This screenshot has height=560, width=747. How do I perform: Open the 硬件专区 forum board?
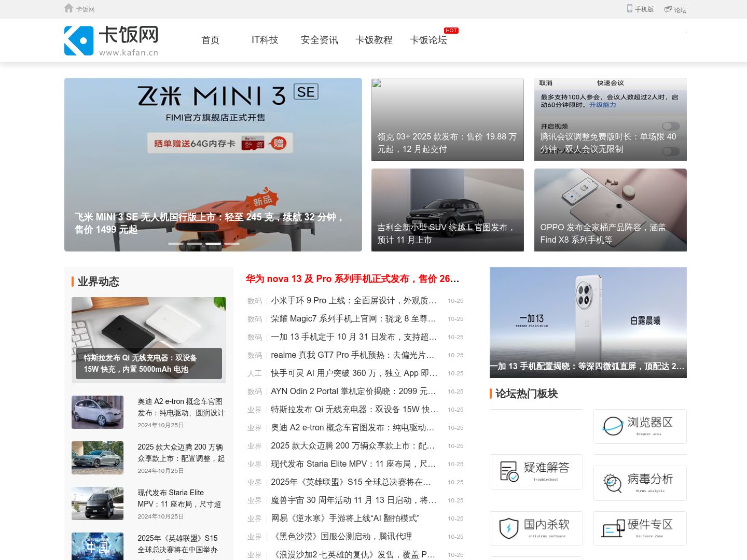(640, 529)
